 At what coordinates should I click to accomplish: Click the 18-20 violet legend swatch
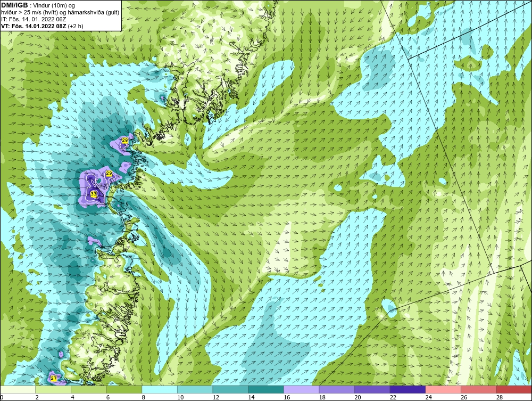click(337, 389)
